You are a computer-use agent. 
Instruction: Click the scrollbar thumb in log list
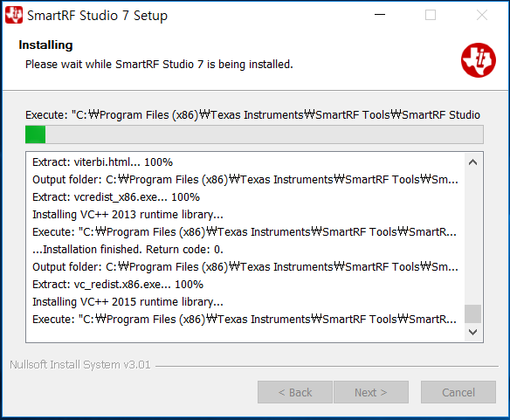472,313
